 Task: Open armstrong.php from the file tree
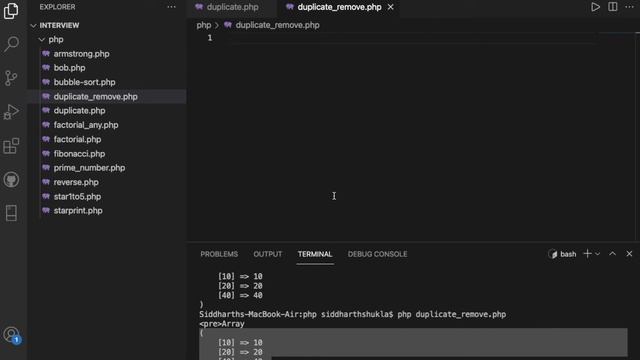click(82, 54)
